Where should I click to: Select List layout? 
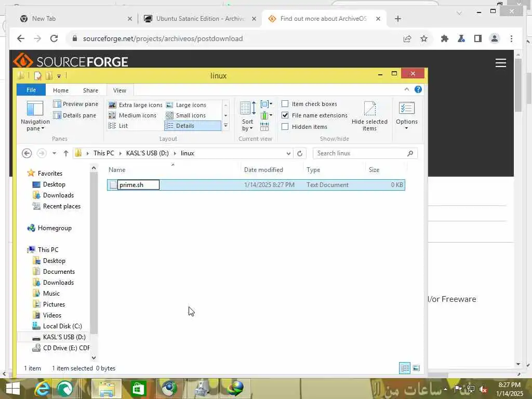[118, 126]
